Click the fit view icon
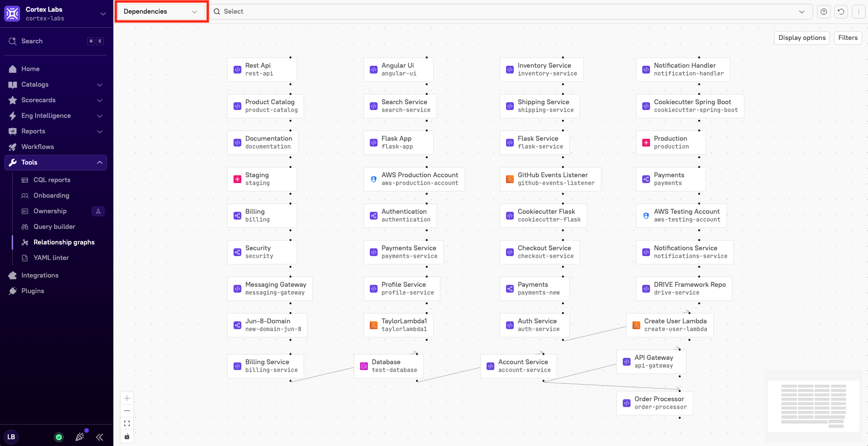Screen dimensions: 868x446 [127, 424]
